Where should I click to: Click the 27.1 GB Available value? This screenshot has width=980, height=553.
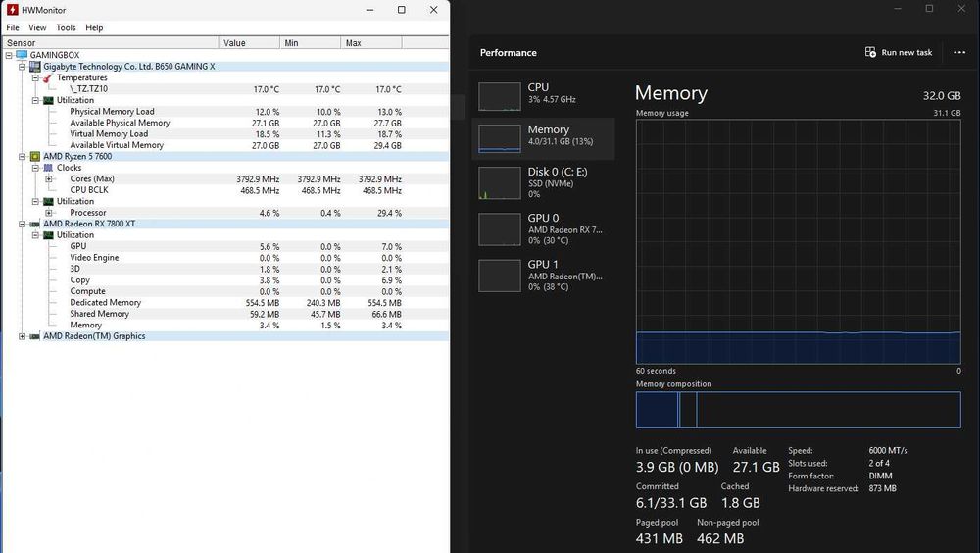coord(757,468)
